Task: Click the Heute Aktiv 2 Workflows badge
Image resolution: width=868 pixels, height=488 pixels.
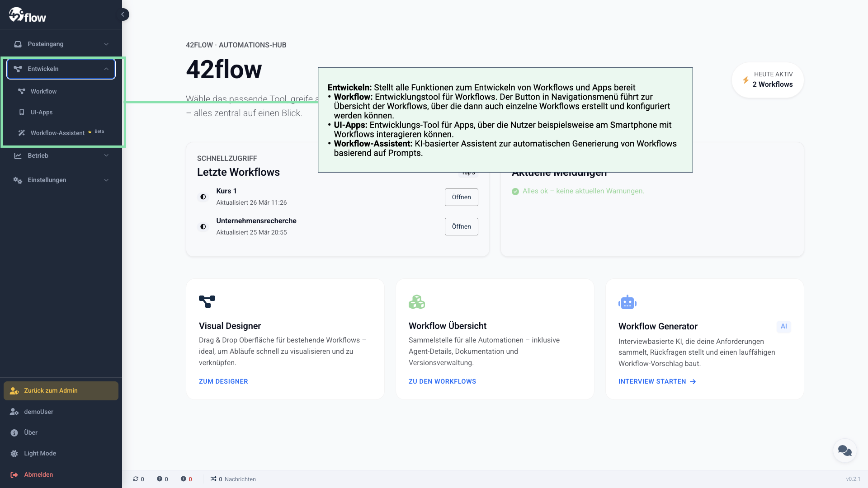Action: pyautogui.click(x=768, y=80)
